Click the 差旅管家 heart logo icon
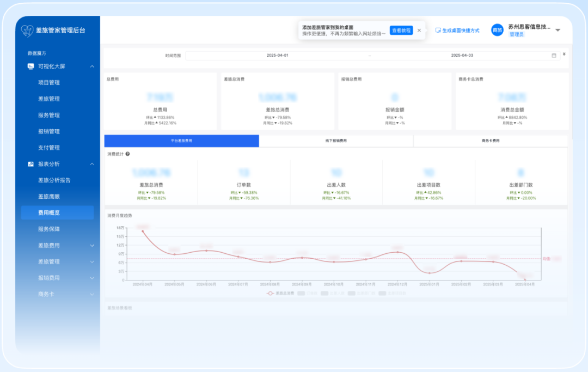 pyautogui.click(x=27, y=31)
